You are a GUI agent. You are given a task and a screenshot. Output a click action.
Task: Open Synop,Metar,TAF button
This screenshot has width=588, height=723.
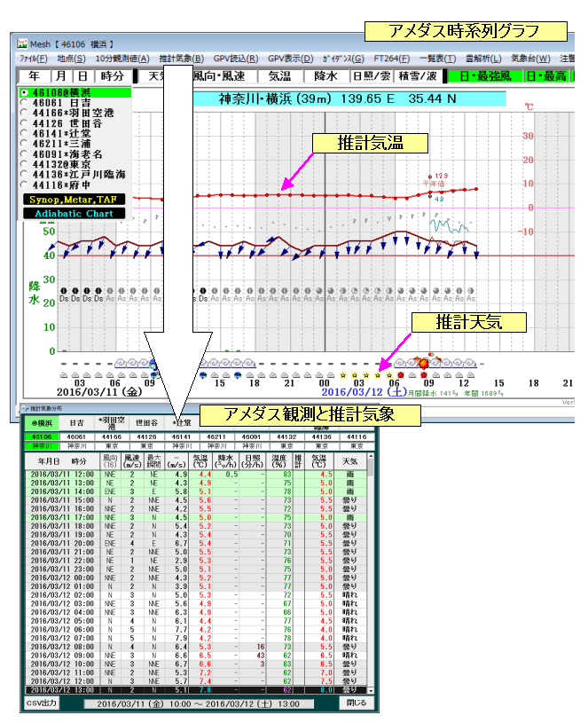coord(74,200)
